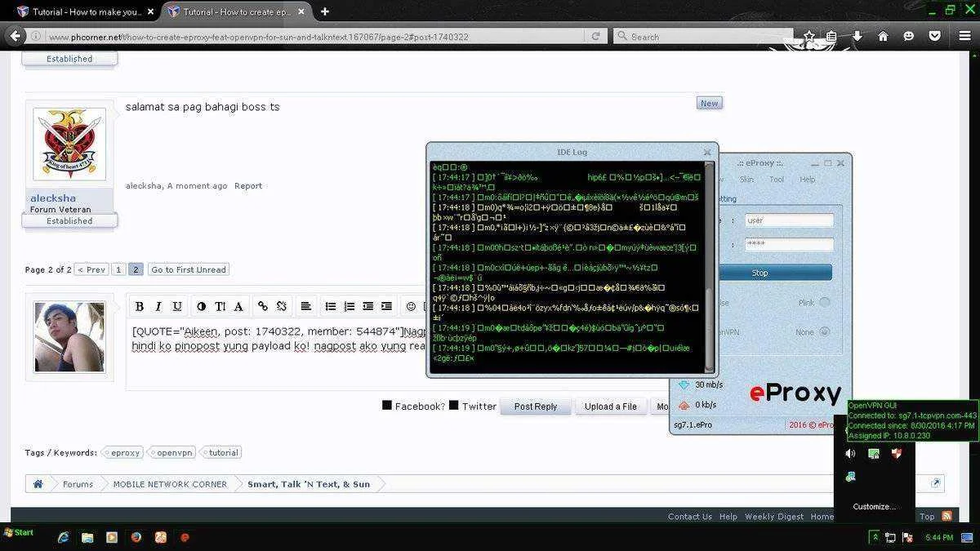Open the Contact Us footer link

(x=690, y=517)
